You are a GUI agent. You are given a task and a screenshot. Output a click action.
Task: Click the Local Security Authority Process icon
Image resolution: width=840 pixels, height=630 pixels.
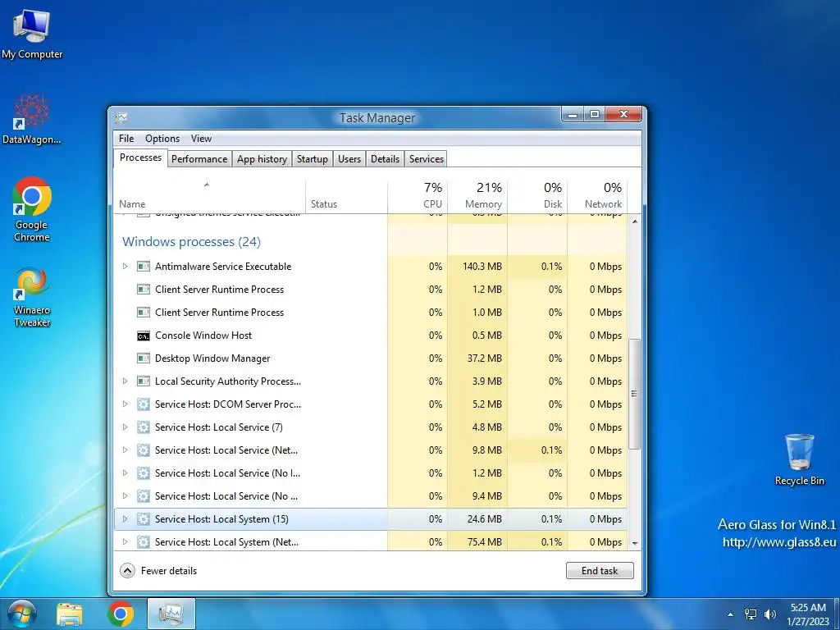click(143, 381)
